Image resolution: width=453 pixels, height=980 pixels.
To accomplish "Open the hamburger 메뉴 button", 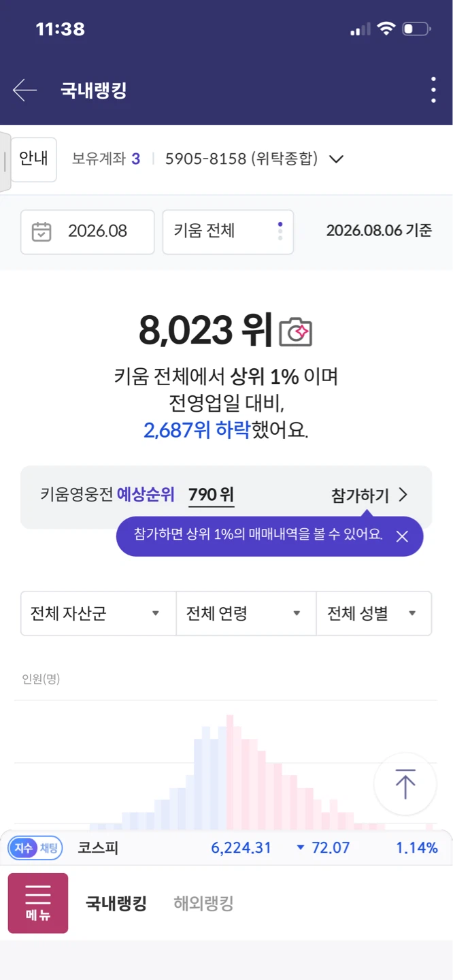I will [x=38, y=903].
